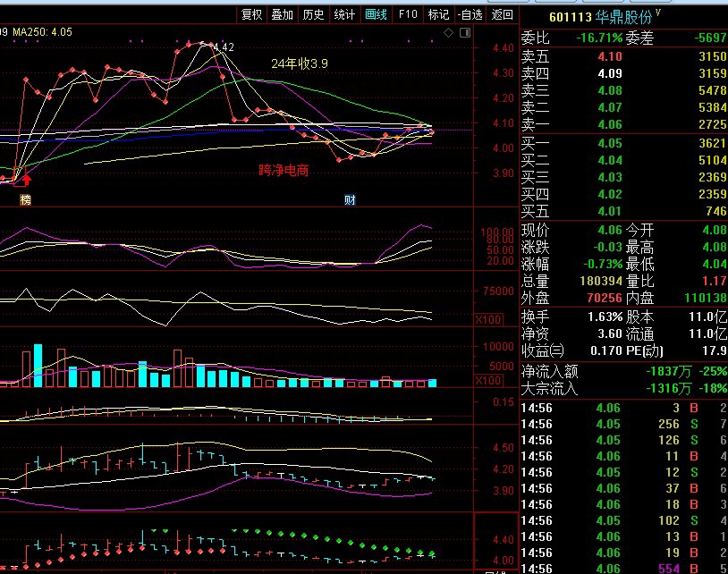Click the X100 label under 75000 scale
Viewport: 728px width, 574px height.
pos(488,319)
